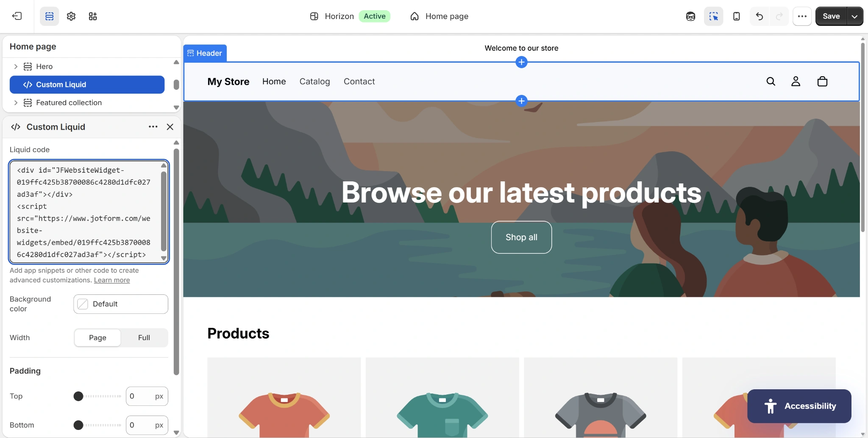Click the My Store logo text
Screen dimensions: 868x438
pyautogui.click(x=228, y=81)
